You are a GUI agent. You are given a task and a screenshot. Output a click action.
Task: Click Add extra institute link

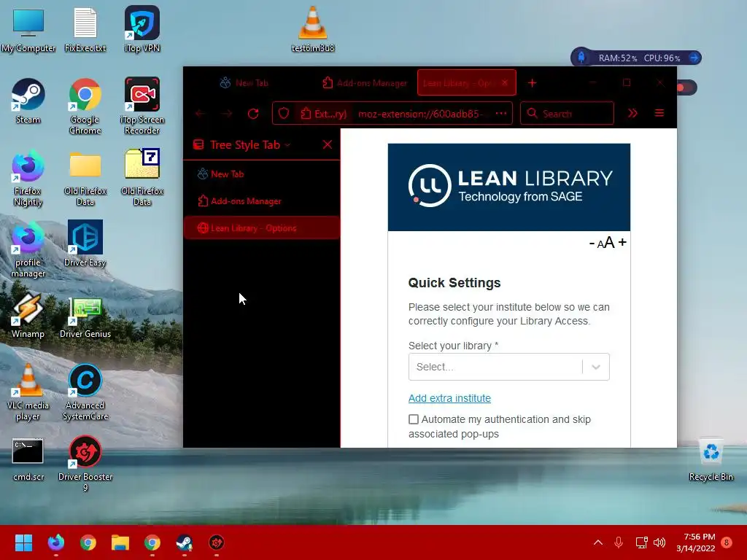[449, 398]
